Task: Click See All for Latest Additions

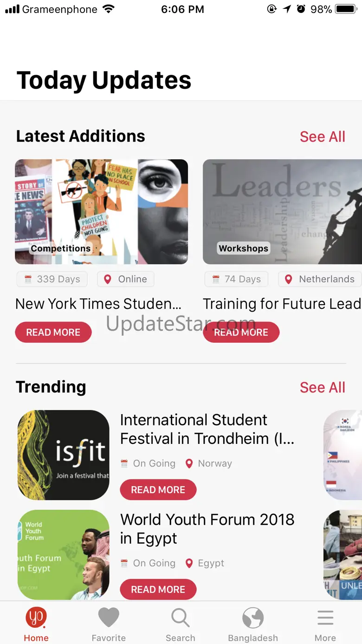Action: 323,137
